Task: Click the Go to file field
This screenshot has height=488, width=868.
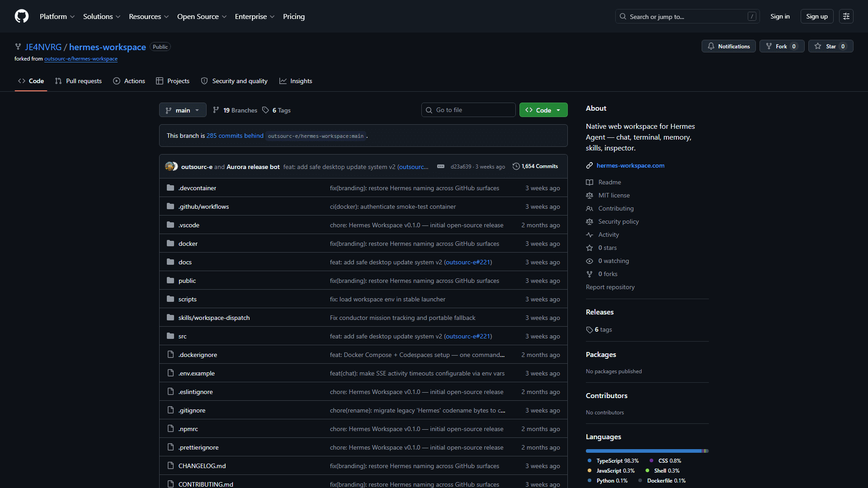Action: coord(468,110)
